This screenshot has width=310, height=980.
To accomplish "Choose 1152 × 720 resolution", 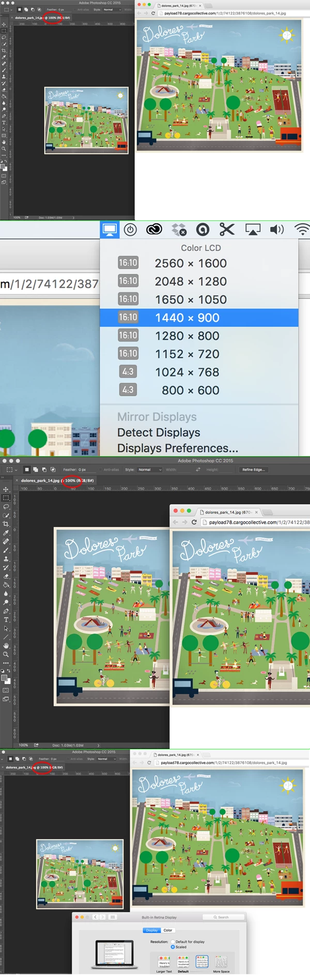I will pyautogui.click(x=199, y=354).
